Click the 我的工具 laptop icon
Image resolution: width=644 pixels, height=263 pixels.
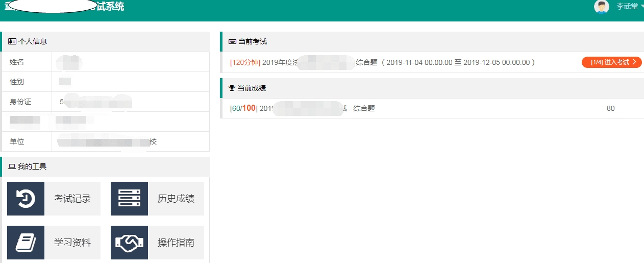click(12, 166)
